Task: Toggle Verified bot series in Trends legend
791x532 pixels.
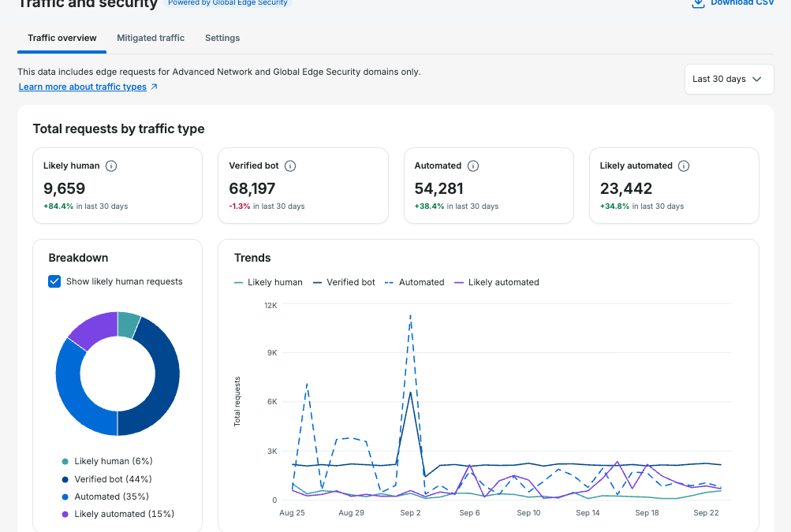Action: click(344, 282)
